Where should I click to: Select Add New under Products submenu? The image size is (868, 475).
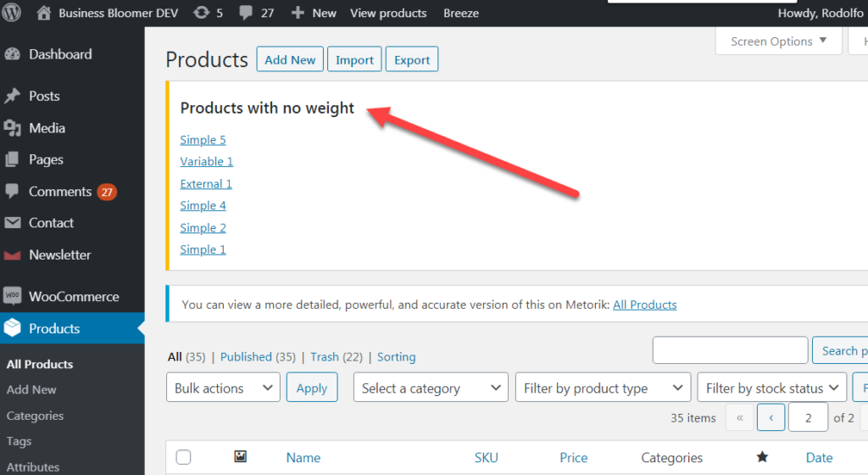(x=31, y=389)
